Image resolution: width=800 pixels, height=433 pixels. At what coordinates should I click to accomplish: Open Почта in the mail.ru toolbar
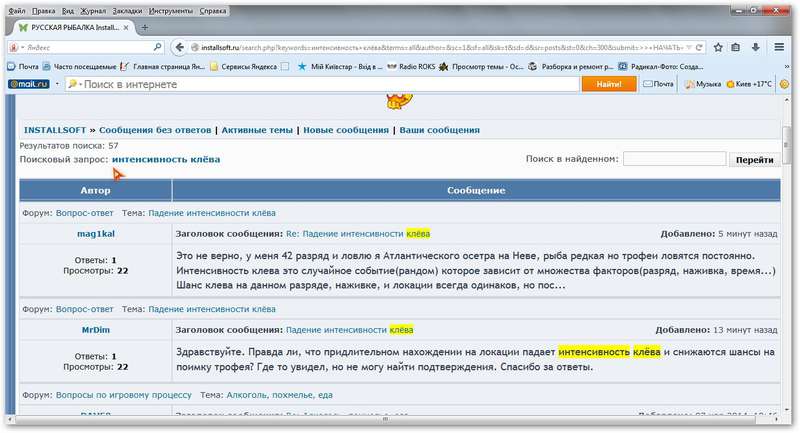(658, 84)
